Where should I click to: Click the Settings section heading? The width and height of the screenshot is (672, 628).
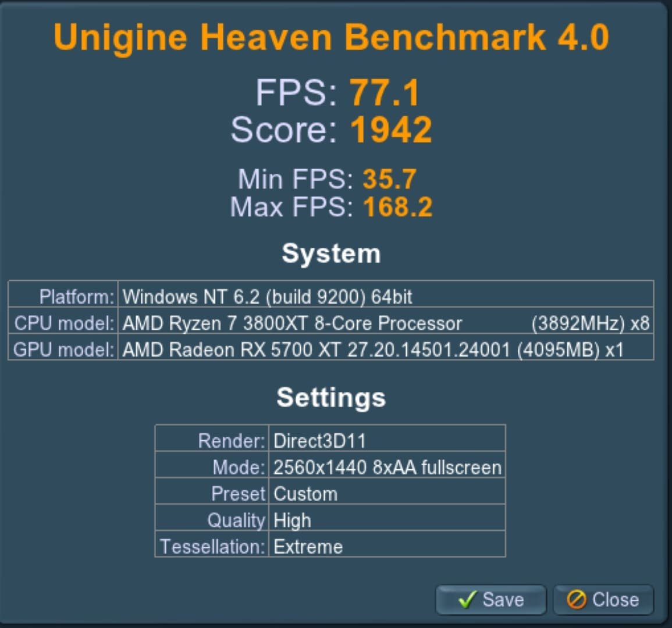[x=331, y=398]
